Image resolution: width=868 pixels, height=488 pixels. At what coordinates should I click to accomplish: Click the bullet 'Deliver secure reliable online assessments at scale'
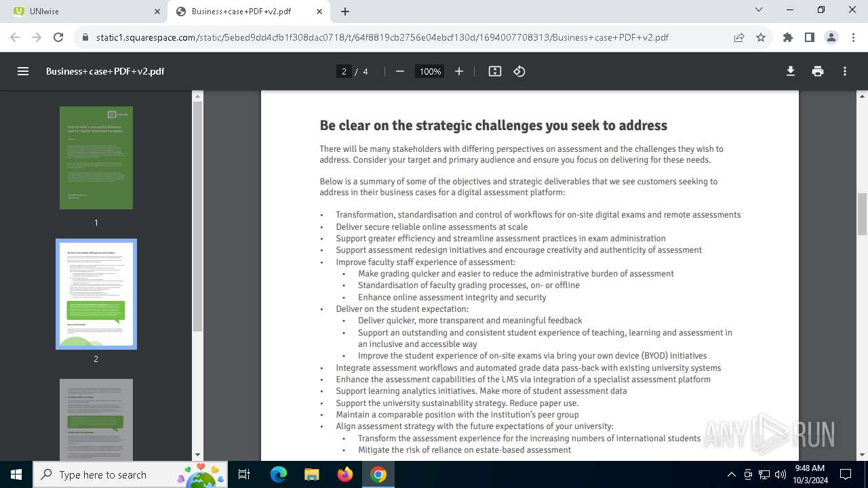click(431, 226)
